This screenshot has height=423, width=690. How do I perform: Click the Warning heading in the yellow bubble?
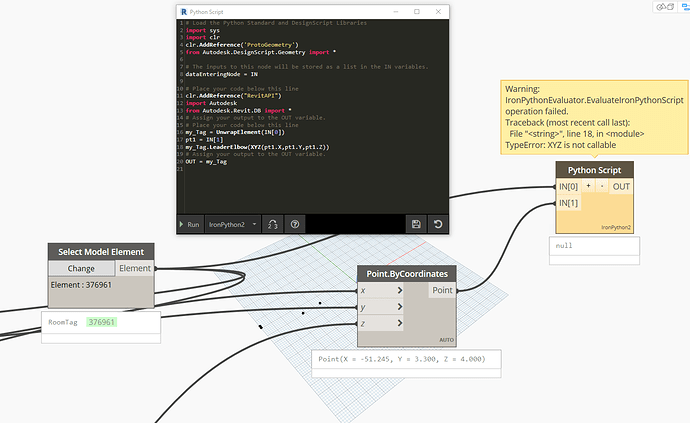coord(522,89)
